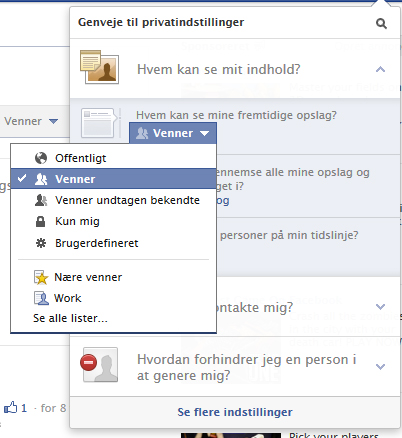
Task: Click the star icon beside Nære venner
Action: (x=41, y=277)
